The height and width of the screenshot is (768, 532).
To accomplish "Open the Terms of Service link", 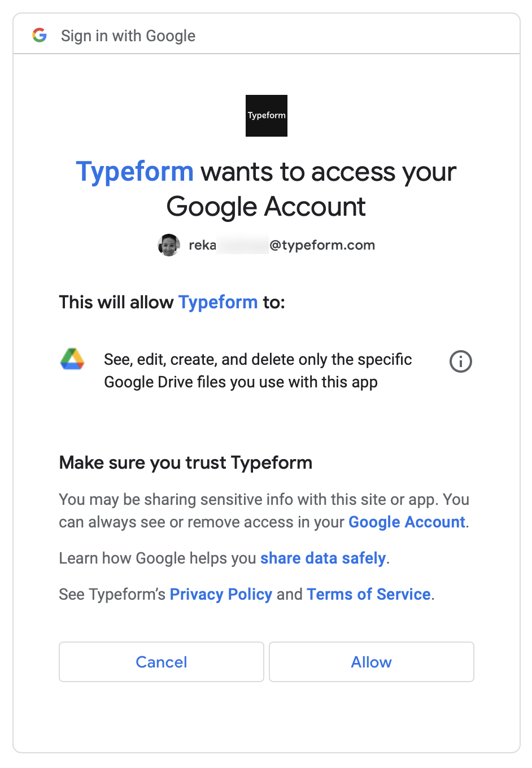I will tap(369, 594).
